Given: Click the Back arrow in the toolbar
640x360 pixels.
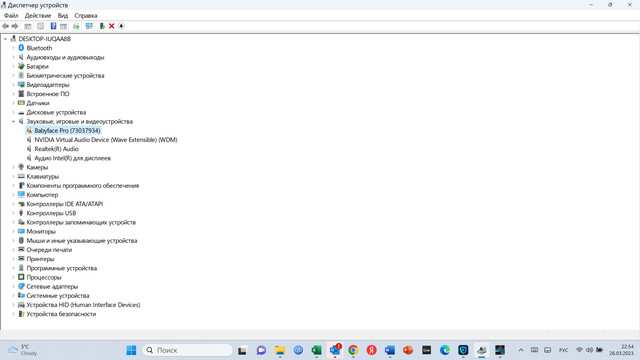Looking at the screenshot, I should [5, 26].
